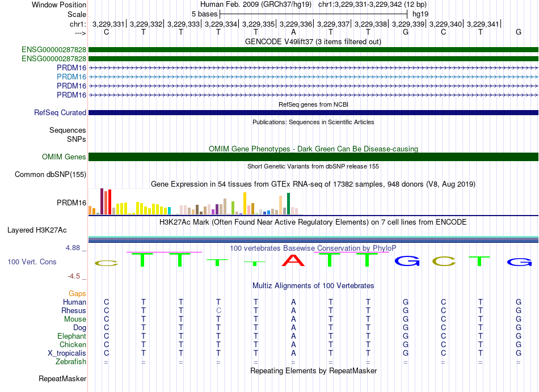Screen dimensions: 539x392
Task: Click the hg19 label beside the scale bar
Action: (420, 14)
